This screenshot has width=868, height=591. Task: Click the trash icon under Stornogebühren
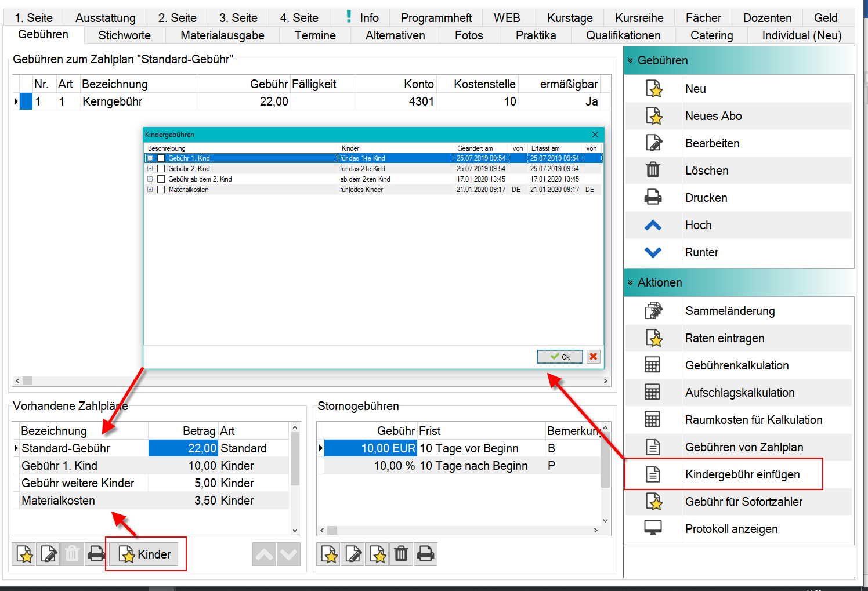401,554
